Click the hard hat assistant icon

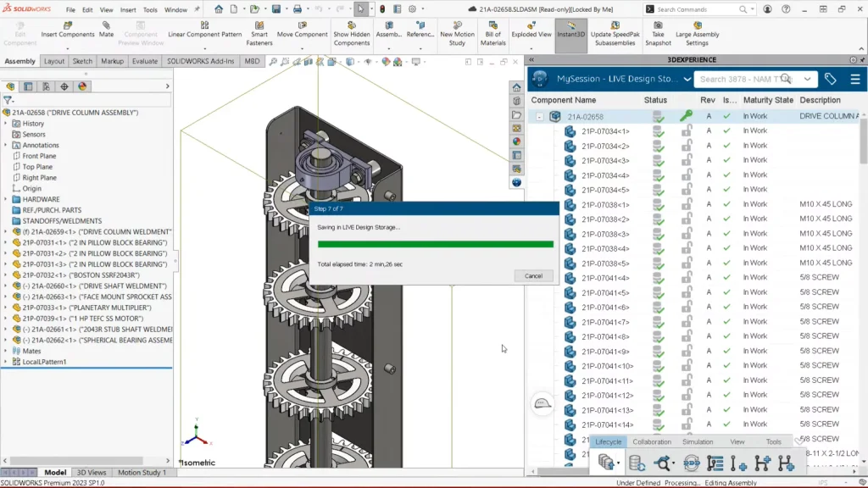click(x=542, y=403)
